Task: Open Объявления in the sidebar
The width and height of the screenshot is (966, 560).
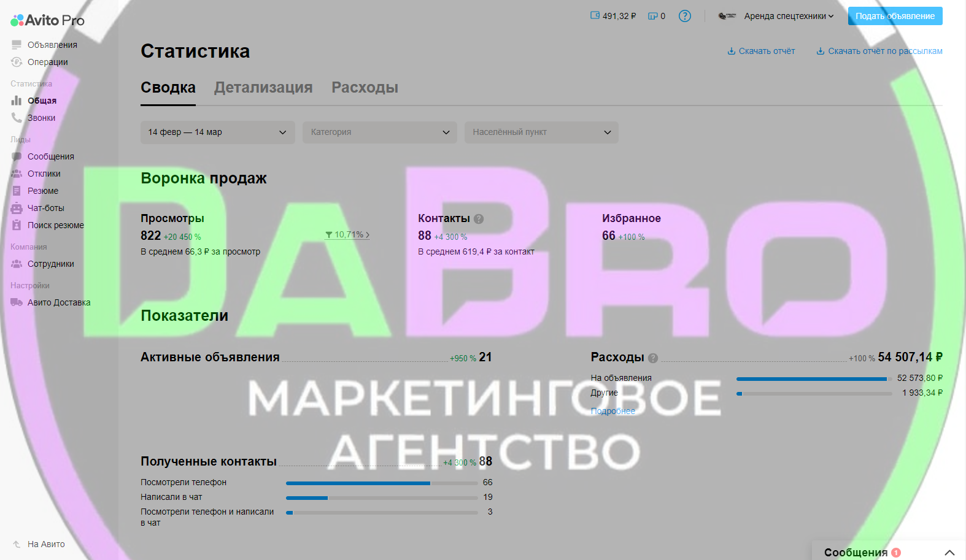Action: (x=52, y=45)
